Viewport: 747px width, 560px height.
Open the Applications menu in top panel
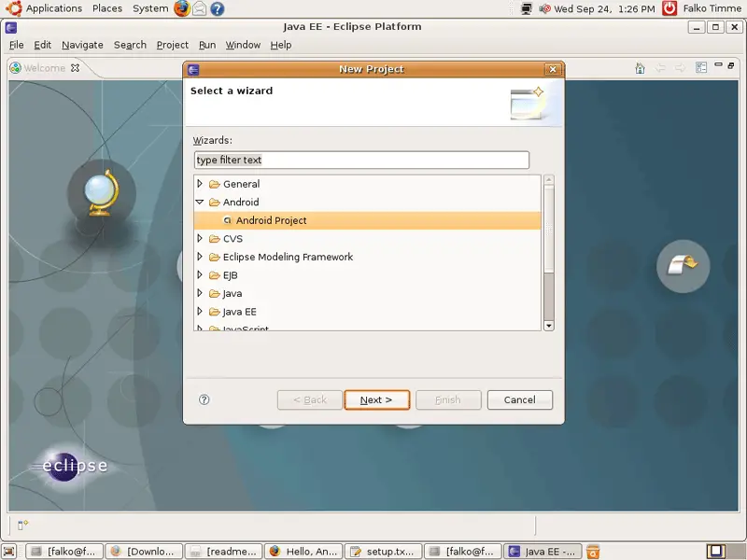click(x=54, y=8)
